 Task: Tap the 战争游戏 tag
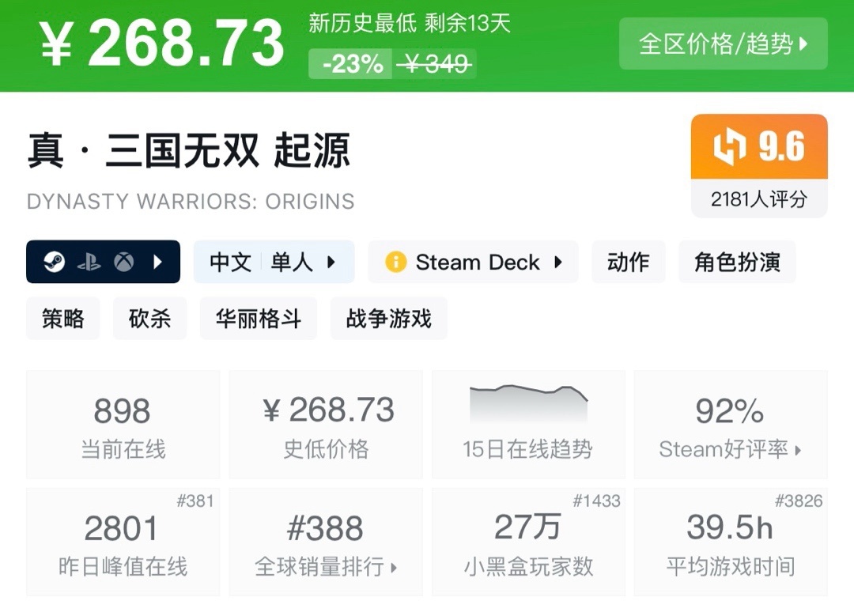(x=388, y=318)
